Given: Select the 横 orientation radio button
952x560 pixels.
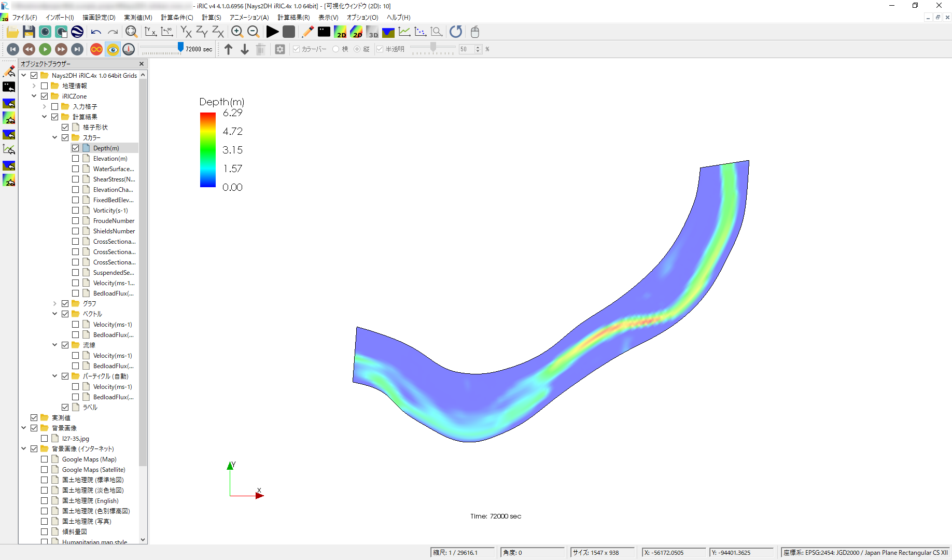Looking at the screenshot, I should pyautogui.click(x=336, y=49).
